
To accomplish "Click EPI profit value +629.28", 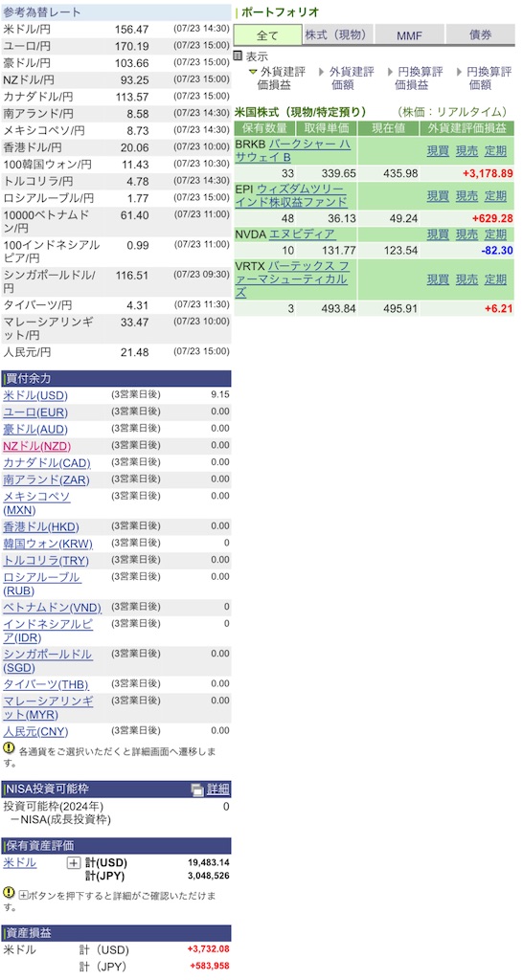I will [x=493, y=218].
